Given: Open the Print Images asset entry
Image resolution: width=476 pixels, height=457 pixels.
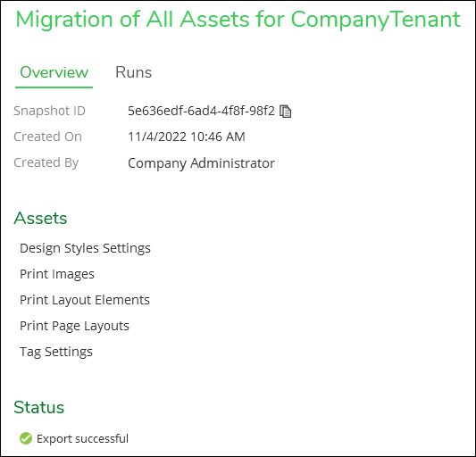Looking at the screenshot, I should 57,274.
